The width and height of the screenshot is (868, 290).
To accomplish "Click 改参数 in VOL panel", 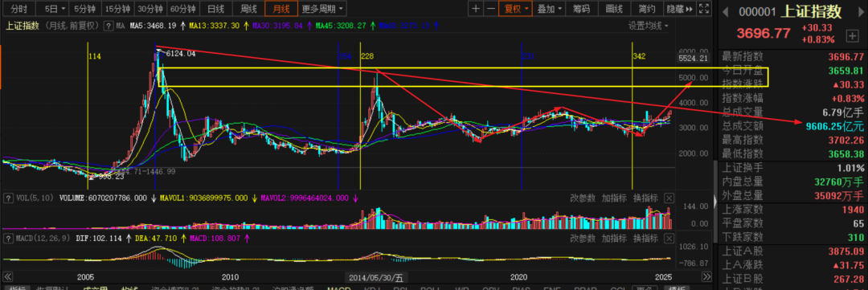I will point(583,198).
